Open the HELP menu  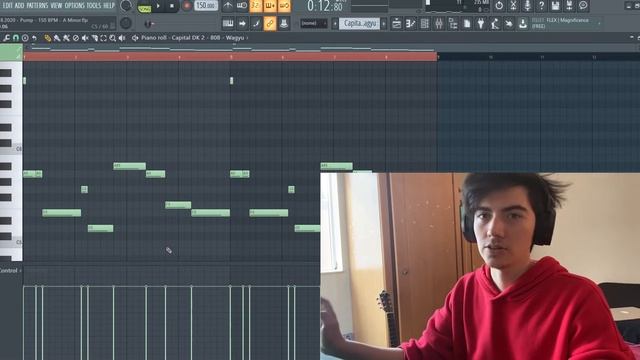(109, 5)
